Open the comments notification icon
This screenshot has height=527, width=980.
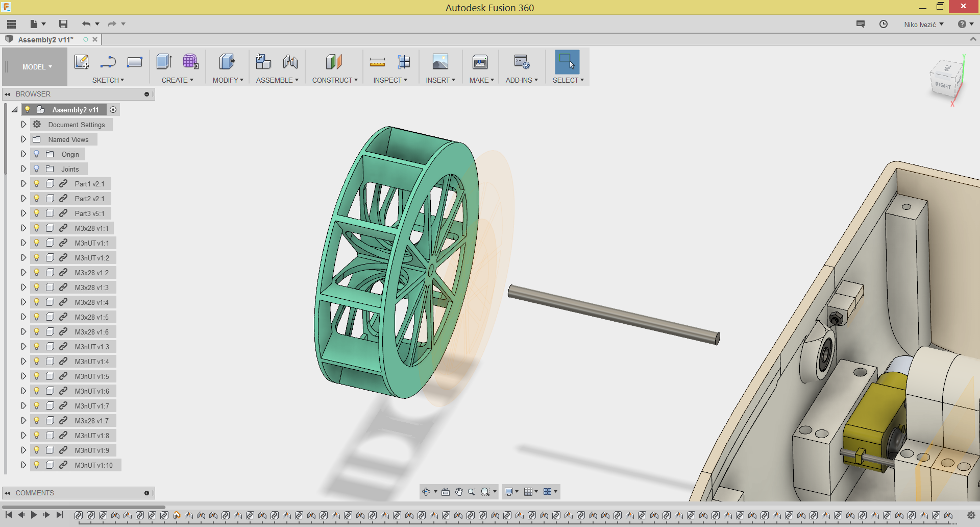pyautogui.click(x=861, y=24)
